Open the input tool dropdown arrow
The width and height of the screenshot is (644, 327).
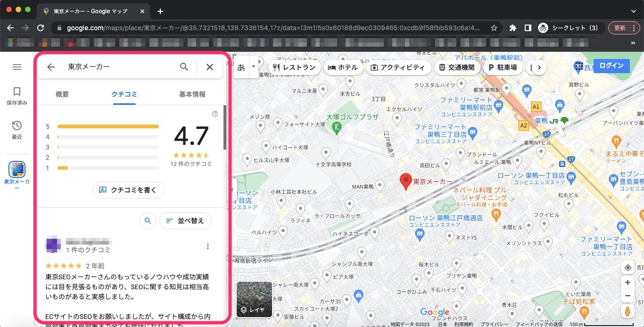[x=254, y=67]
